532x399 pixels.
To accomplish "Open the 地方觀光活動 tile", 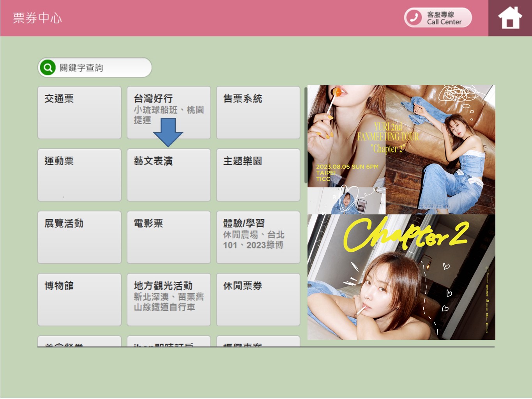I will pos(169,300).
